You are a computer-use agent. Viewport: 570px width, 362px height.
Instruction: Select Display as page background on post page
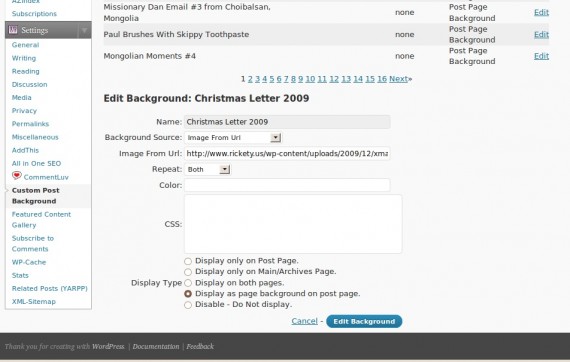(188, 294)
